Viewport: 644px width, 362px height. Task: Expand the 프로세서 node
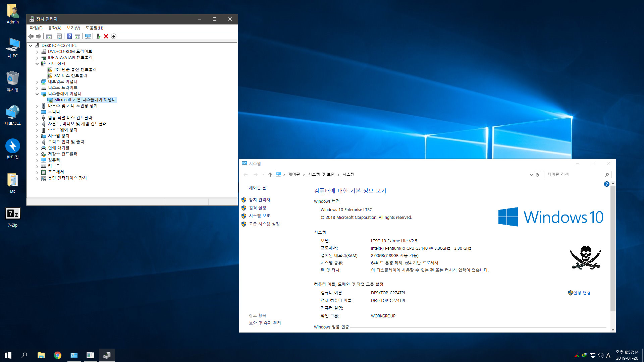pyautogui.click(x=37, y=172)
